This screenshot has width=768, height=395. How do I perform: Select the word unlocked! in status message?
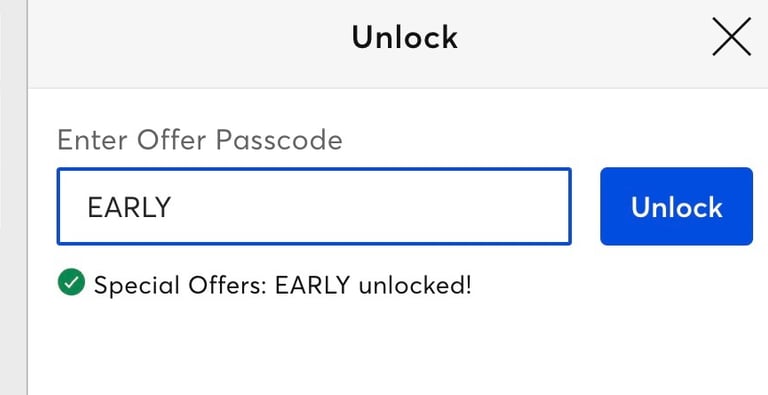415,285
